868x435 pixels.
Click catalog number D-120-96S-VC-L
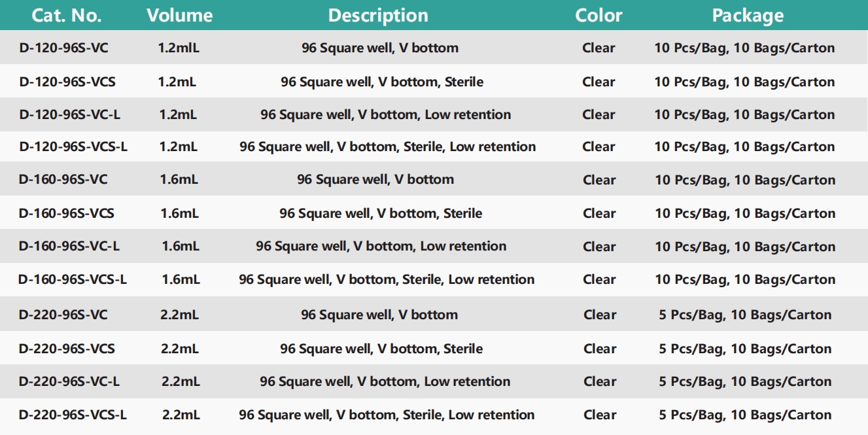point(70,114)
